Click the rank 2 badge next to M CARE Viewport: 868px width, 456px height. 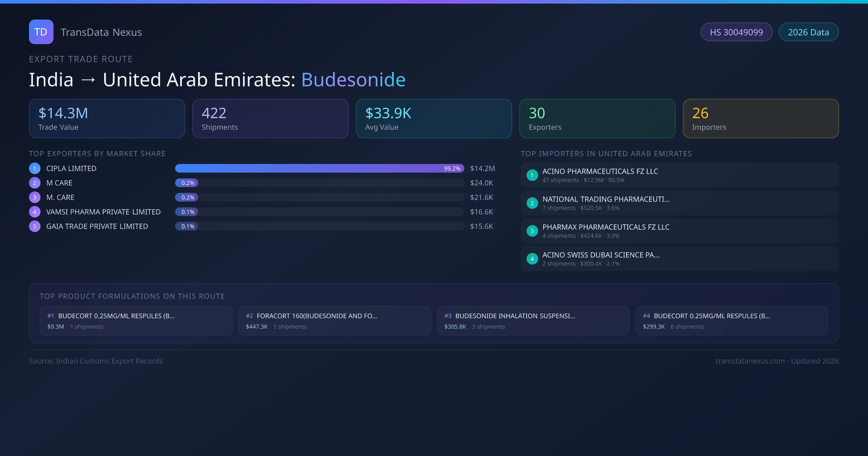click(34, 183)
